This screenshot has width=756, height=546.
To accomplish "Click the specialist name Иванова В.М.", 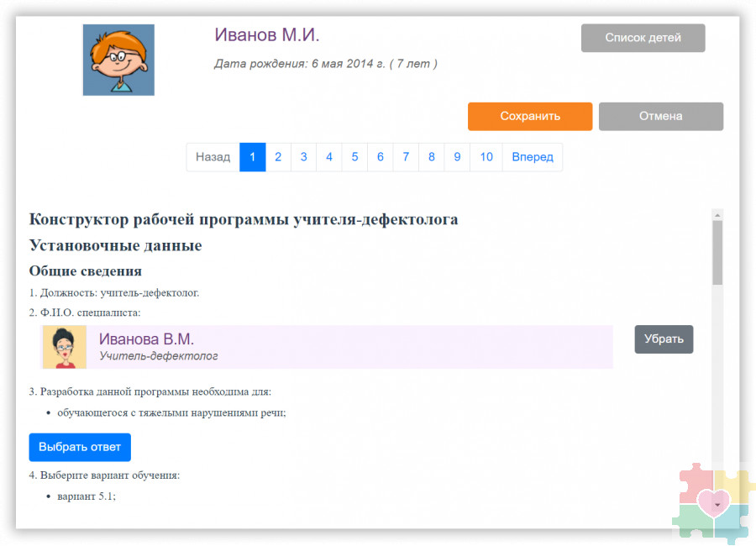I will 146,339.
